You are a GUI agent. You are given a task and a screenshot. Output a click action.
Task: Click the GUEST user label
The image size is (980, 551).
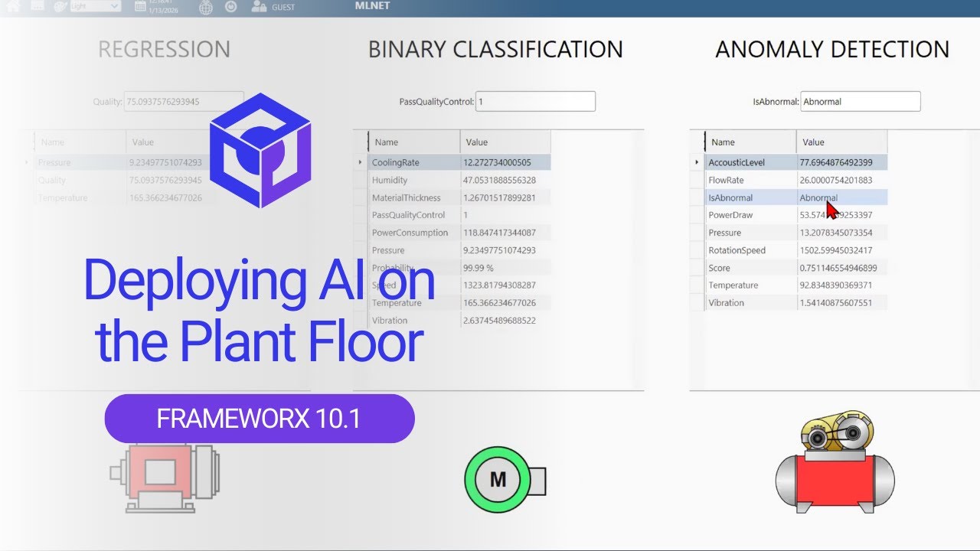[283, 7]
